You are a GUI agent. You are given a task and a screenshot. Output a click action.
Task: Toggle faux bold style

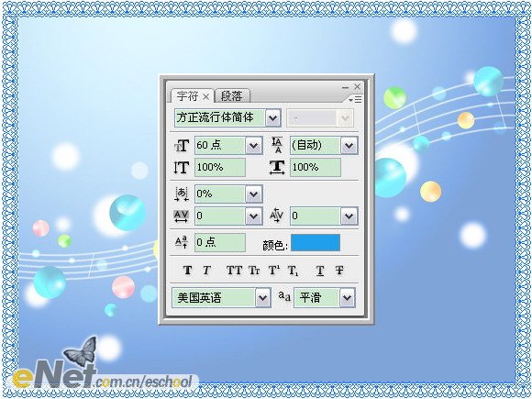pyautogui.click(x=188, y=271)
